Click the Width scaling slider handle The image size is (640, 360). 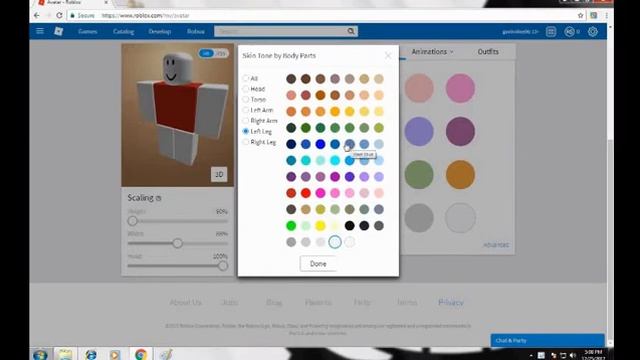coord(177,243)
